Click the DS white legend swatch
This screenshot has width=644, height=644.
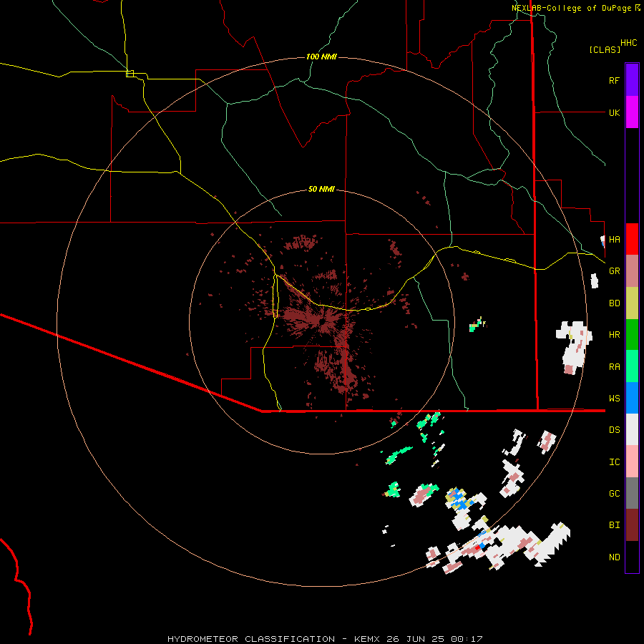tap(632, 429)
